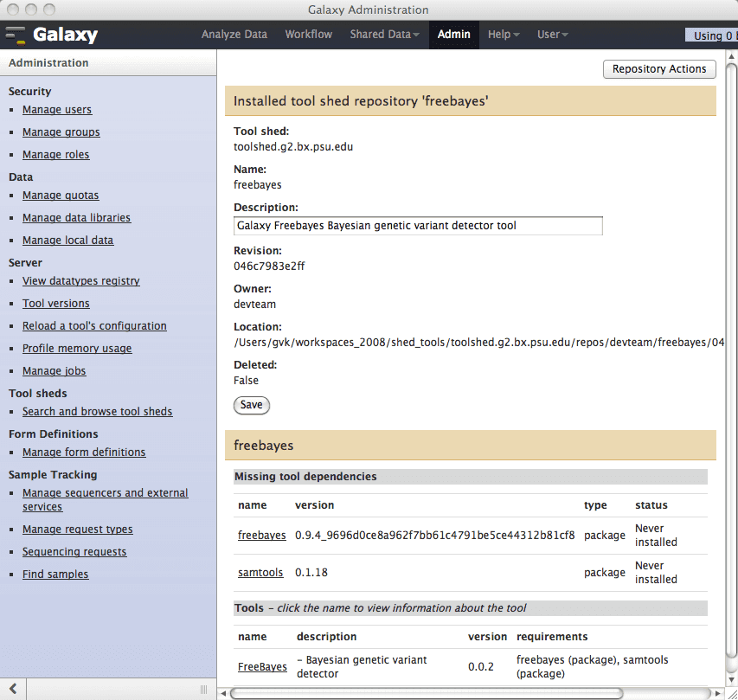This screenshot has width=738, height=700.
Task: Open View datatypes registry
Action: (x=80, y=281)
